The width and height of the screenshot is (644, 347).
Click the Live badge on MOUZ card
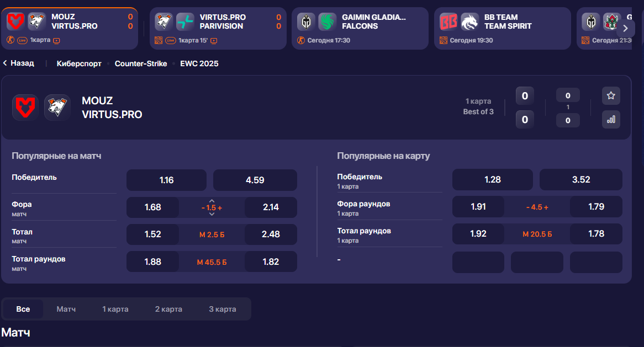tap(22, 40)
